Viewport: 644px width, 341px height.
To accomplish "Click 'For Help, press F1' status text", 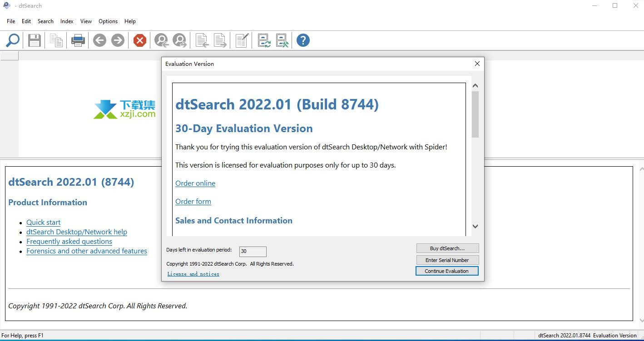I will pyautogui.click(x=23, y=336).
